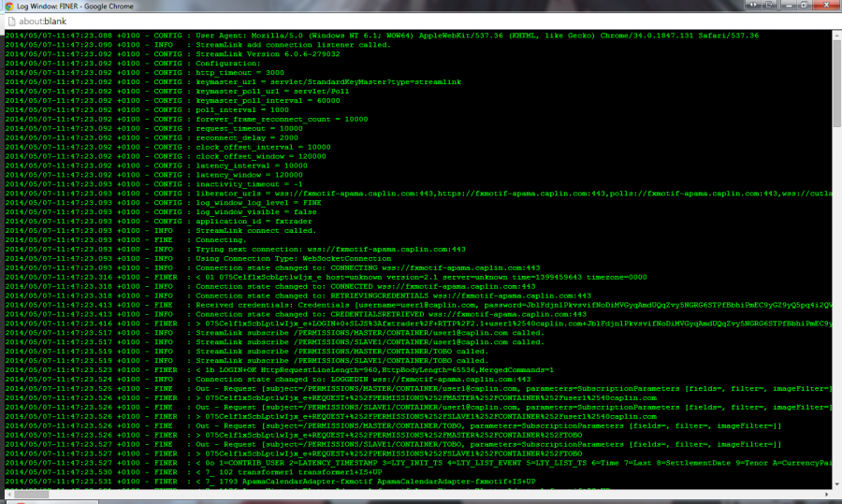Click 'StreamLink add connection listener called.'
This screenshot has height=504, width=842.
[x=197, y=45]
